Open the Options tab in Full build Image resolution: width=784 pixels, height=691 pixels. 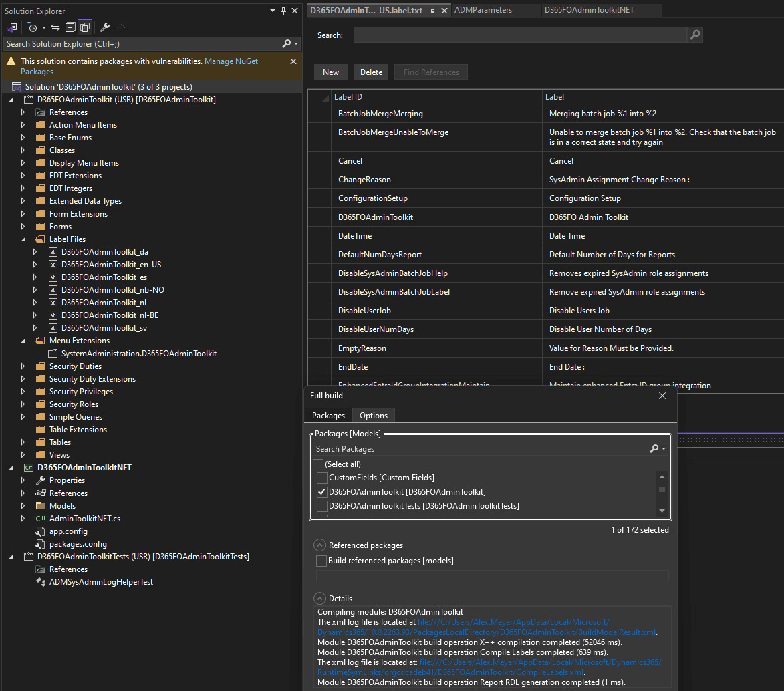(x=374, y=416)
